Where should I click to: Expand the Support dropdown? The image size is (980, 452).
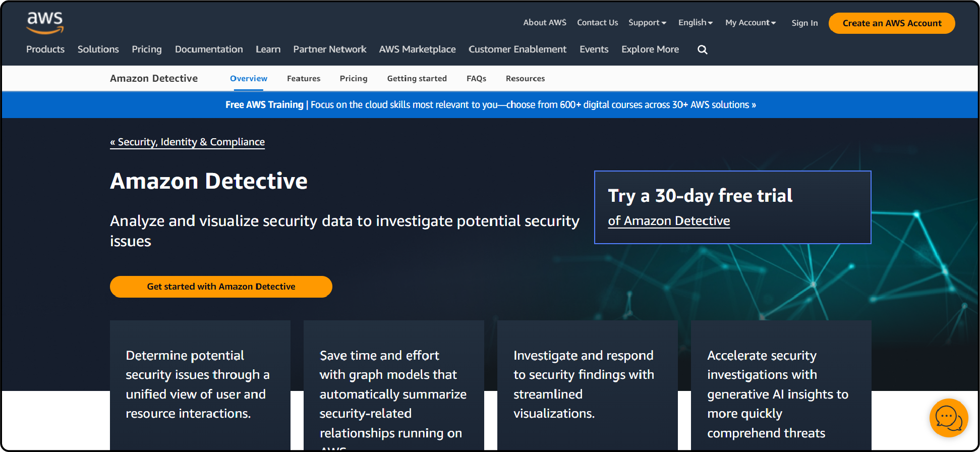pyautogui.click(x=647, y=23)
